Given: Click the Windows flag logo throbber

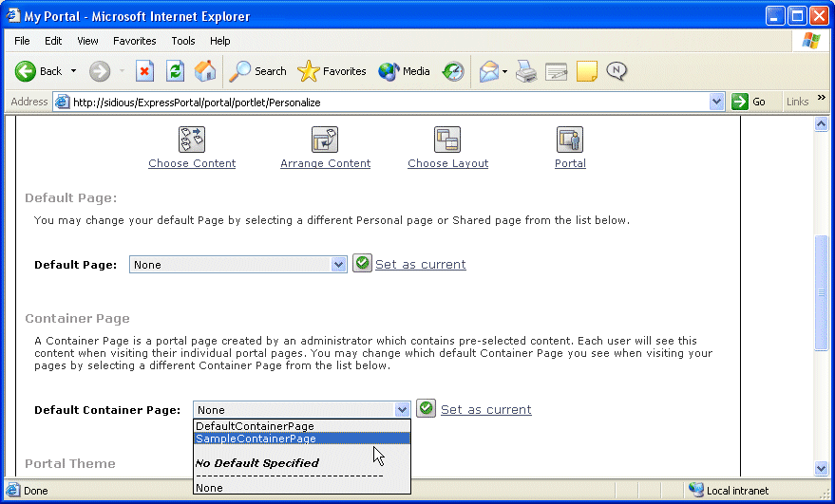Looking at the screenshot, I should (811, 41).
